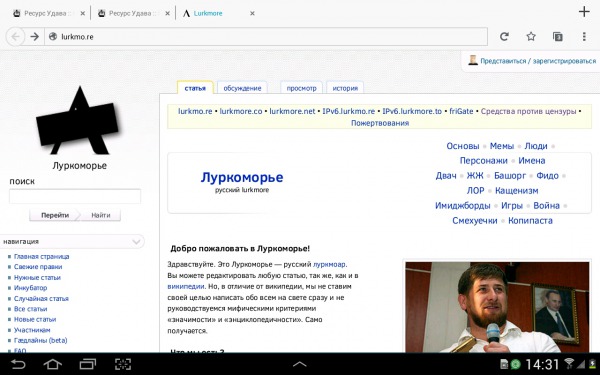Screen dimensions: 600x375
Task: Focus the lurkmo.re address bar
Action: (266, 37)
